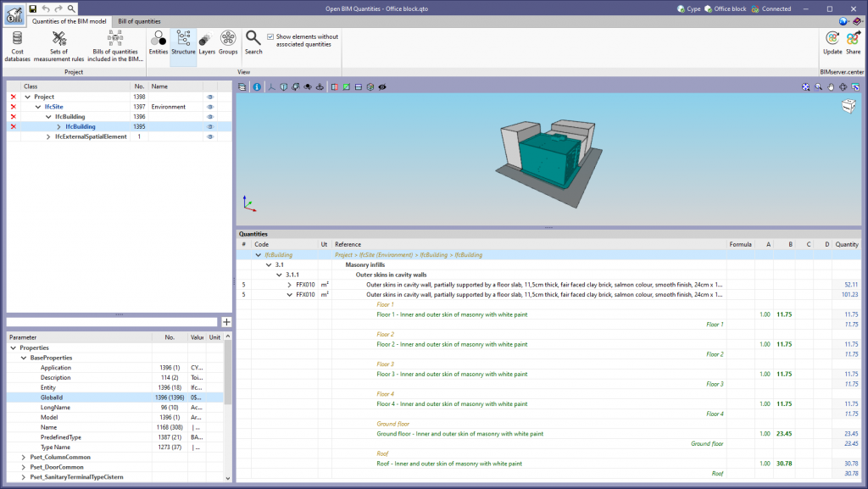Click the Update button
The height and width of the screenshot is (489, 868).
click(x=832, y=43)
